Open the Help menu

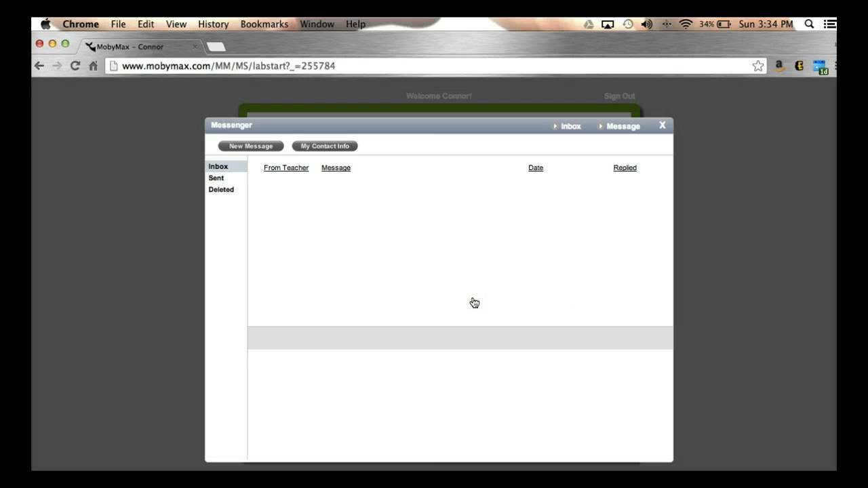[356, 24]
